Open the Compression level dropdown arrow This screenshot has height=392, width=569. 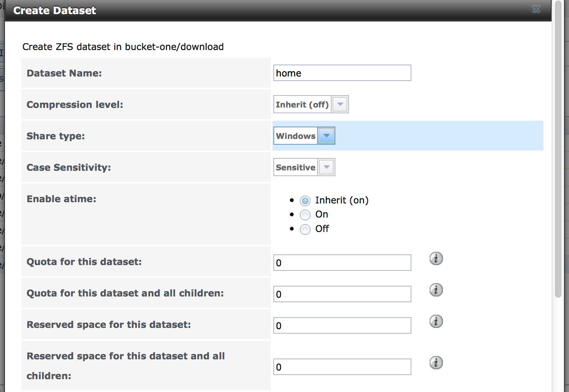pyautogui.click(x=340, y=104)
